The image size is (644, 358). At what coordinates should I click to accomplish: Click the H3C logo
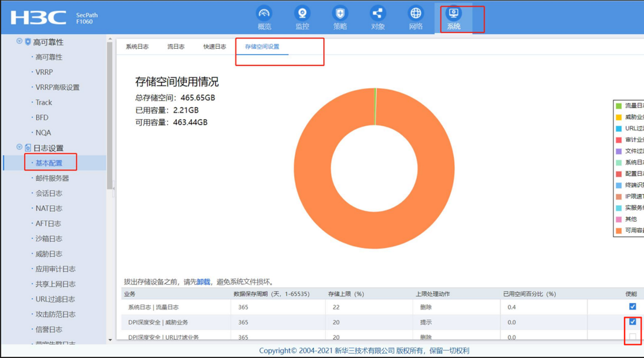pos(38,18)
